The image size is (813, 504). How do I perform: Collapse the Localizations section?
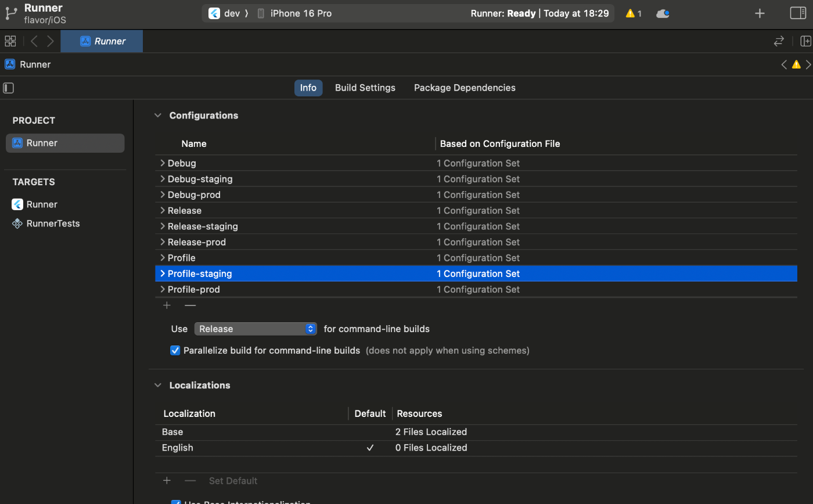(157, 386)
